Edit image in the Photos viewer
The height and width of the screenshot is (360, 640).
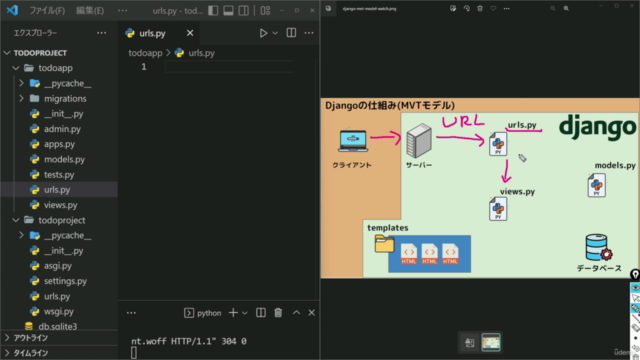click(453, 9)
